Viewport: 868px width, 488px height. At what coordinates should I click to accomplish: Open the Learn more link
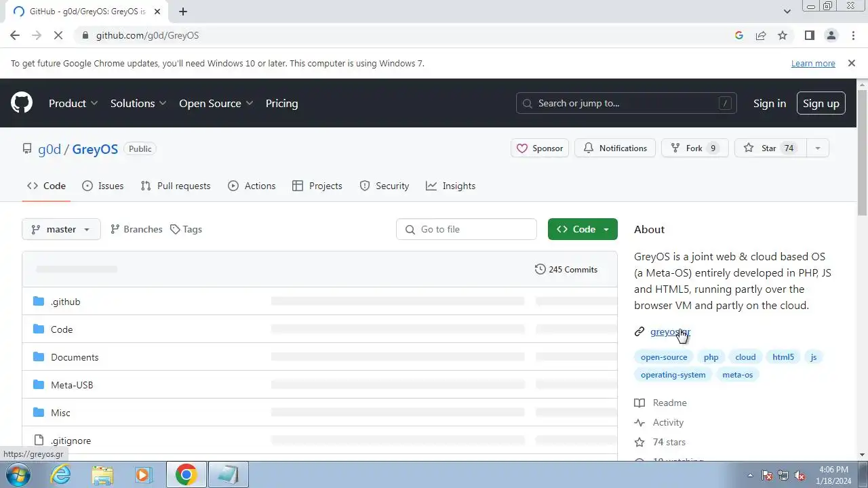coord(813,63)
